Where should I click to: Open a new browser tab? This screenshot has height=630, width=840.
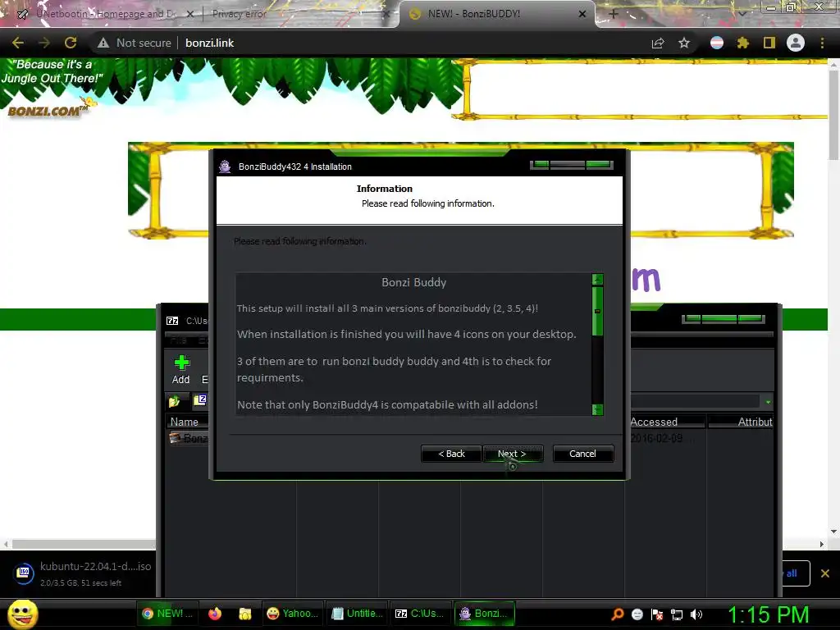614,14
